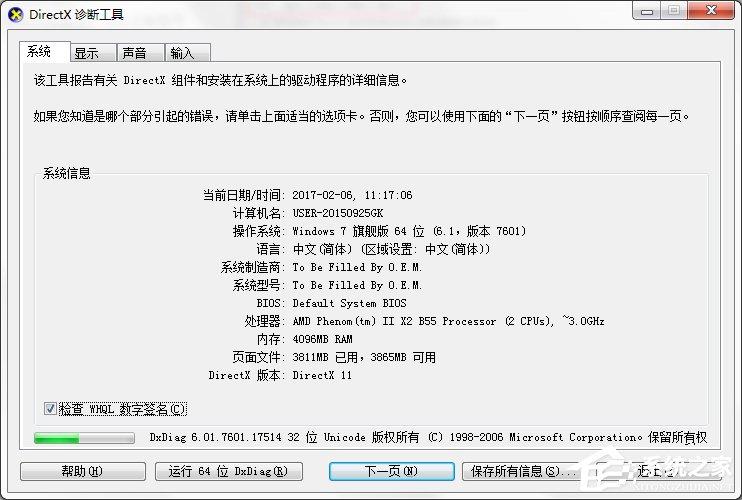Toggle the 检查 WHQL 数字签名 checkbox
The height and width of the screenshot is (500, 742).
point(51,408)
